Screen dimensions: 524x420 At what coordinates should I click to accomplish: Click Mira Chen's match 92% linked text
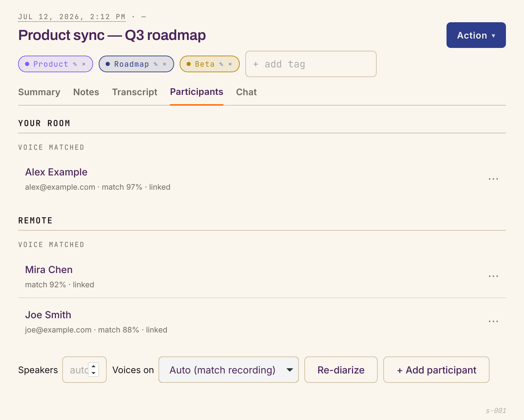click(60, 285)
